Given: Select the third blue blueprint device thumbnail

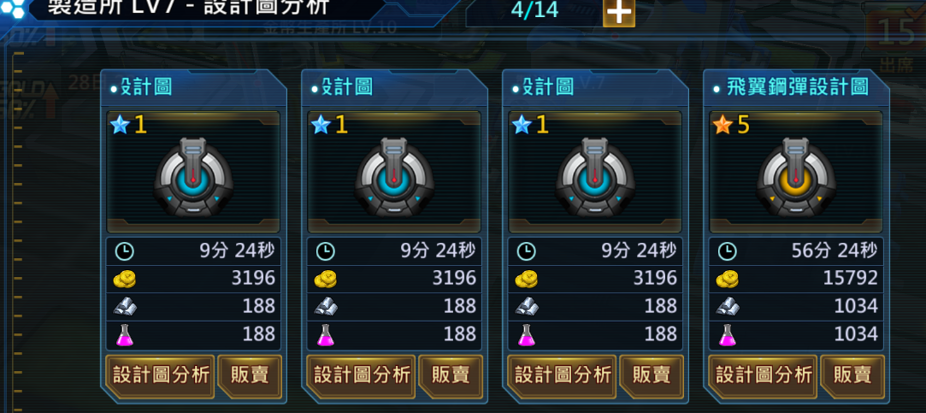Looking at the screenshot, I should tap(595, 177).
